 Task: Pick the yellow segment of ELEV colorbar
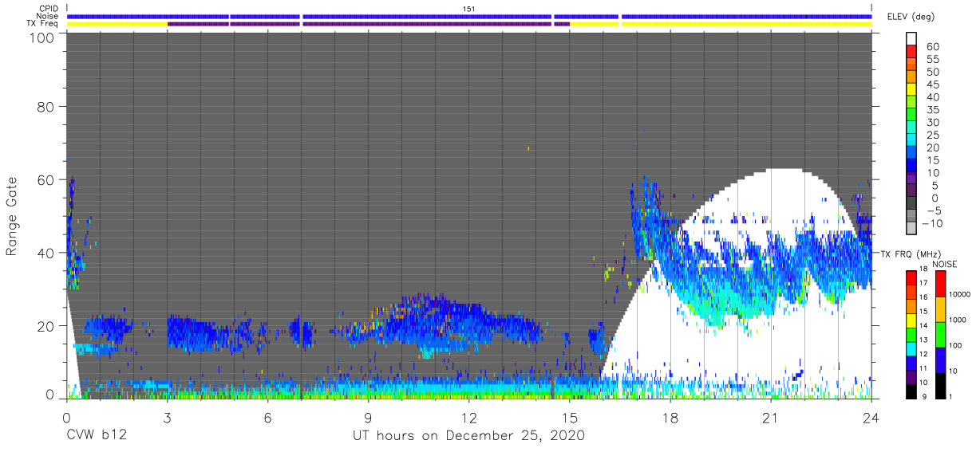tap(913, 90)
